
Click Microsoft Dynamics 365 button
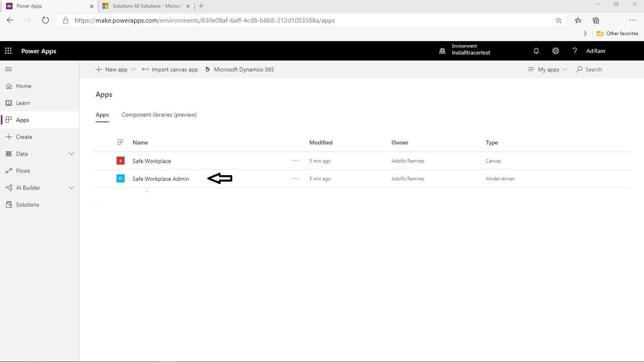click(x=240, y=69)
